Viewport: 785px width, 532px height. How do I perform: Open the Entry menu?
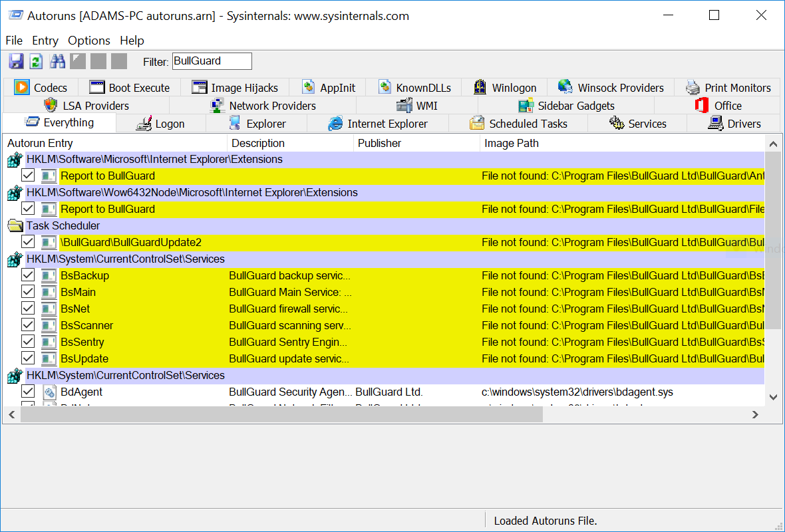(45, 41)
